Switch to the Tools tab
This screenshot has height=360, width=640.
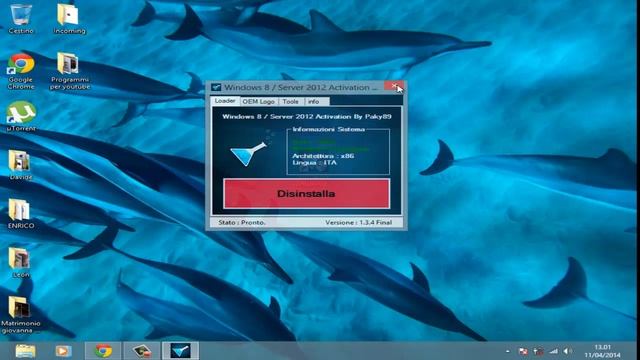[x=291, y=101]
